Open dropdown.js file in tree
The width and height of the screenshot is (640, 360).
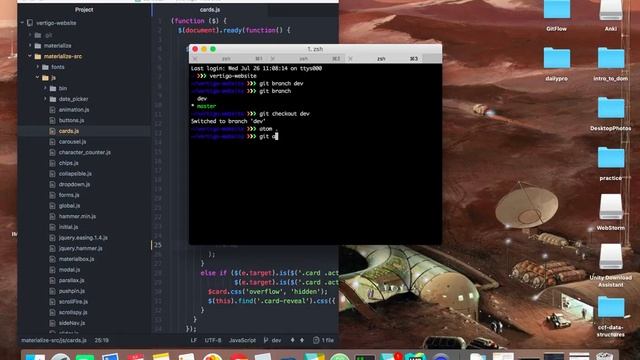coord(74,184)
